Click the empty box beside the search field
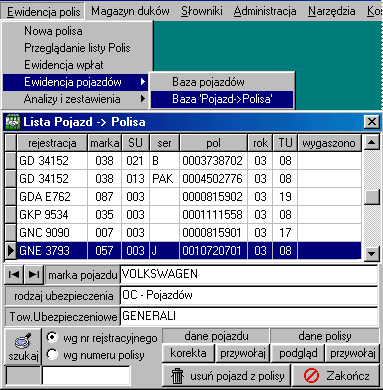The width and height of the screenshot is (383, 390). pos(23,376)
